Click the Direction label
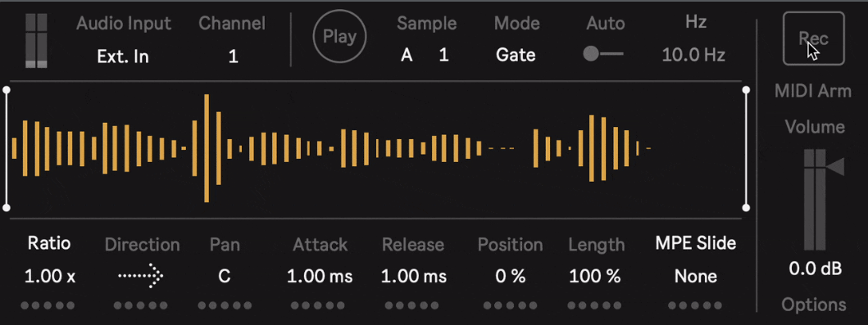 pyautogui.click(x=143, y=244)
